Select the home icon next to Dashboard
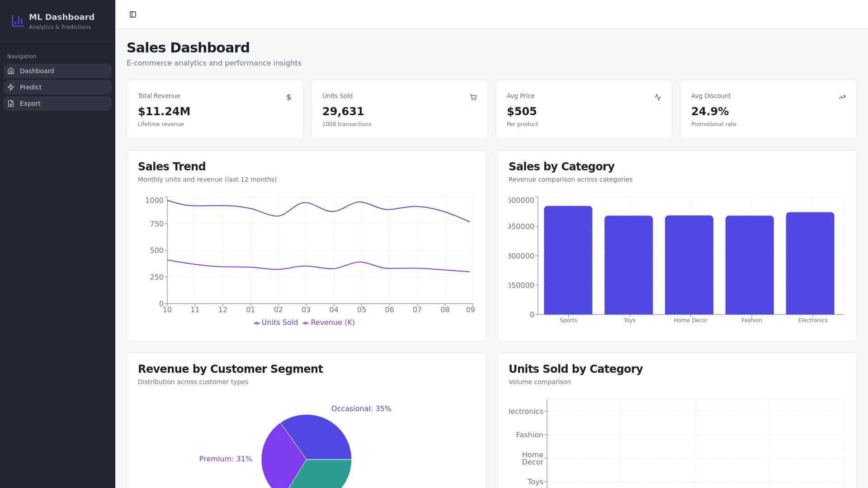868x488 pixels. (11, 71)
